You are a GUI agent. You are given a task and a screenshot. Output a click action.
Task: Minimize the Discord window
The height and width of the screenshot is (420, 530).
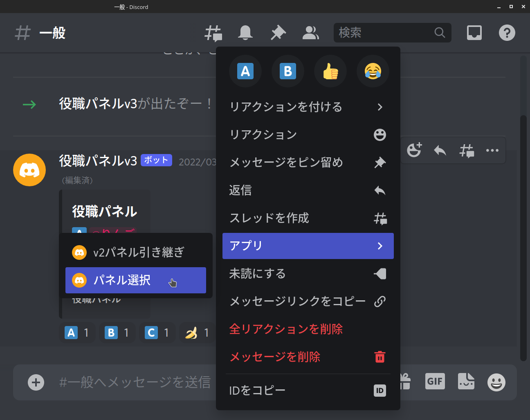click(x=499, y=7)
